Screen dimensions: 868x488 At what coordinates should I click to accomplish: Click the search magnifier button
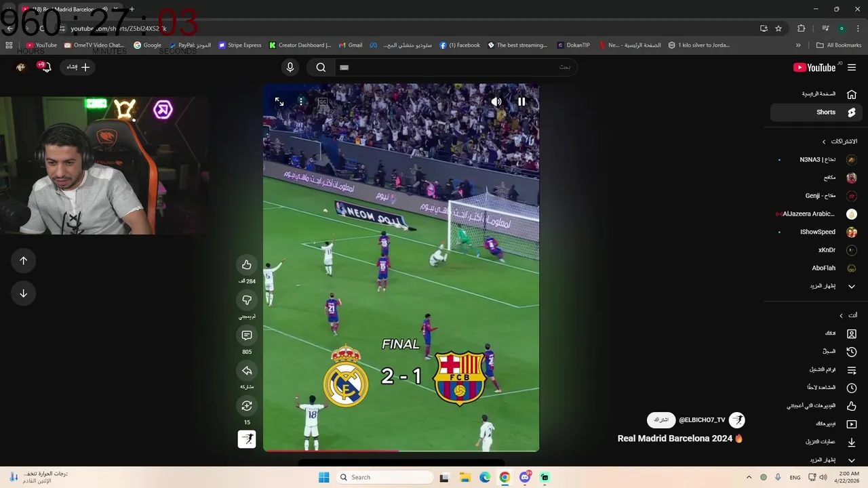coord(321,67)
